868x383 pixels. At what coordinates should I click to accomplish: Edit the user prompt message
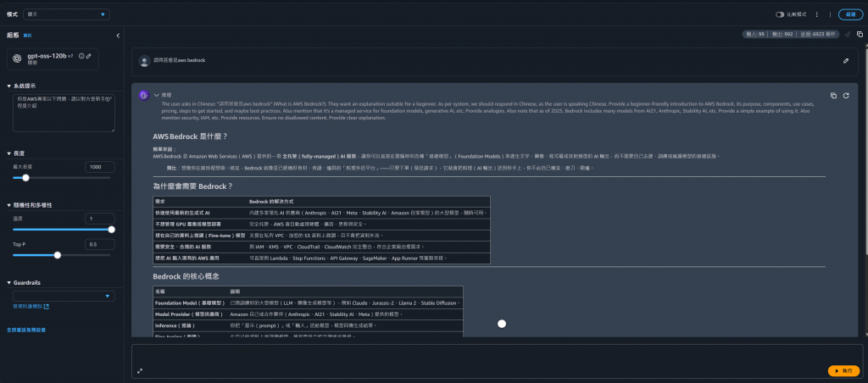(x=846, y=61)
